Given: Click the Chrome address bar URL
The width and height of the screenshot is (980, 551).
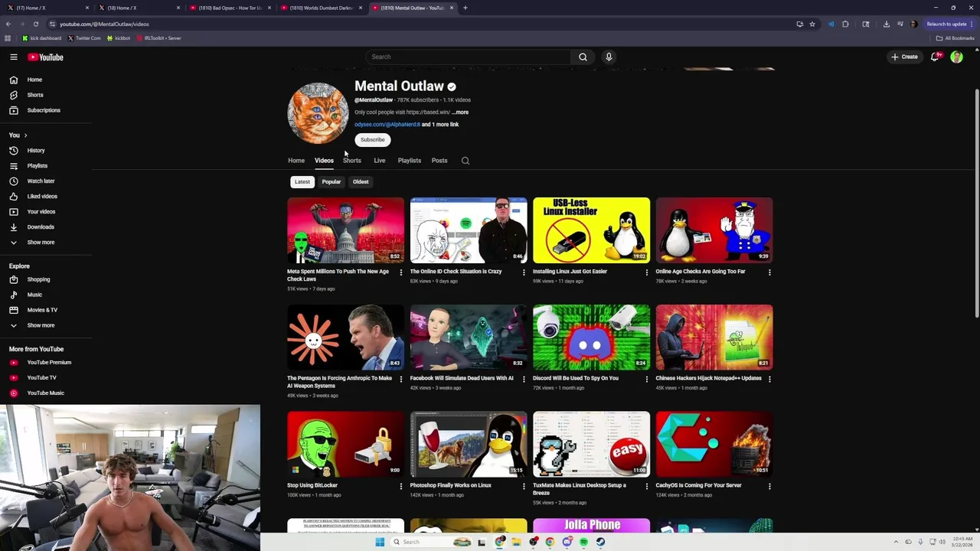Looking at the screenshot, I should pos(104,24).
